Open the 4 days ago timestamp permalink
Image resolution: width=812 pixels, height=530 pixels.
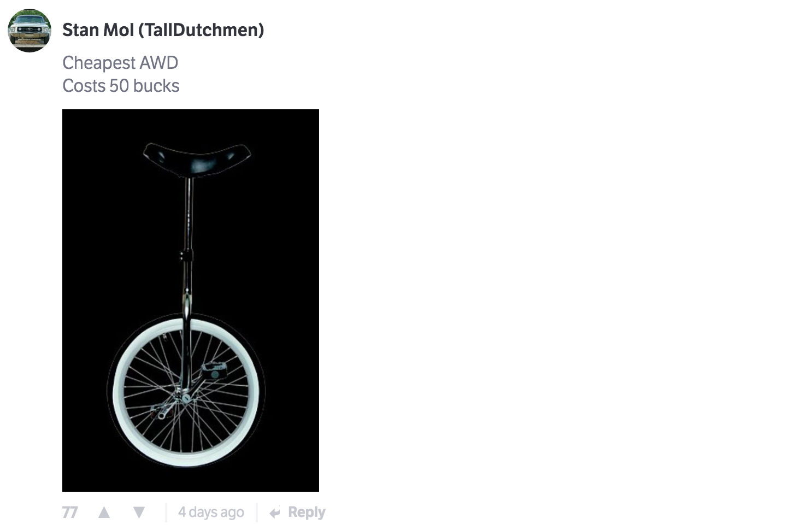click(x=211, y=513)
